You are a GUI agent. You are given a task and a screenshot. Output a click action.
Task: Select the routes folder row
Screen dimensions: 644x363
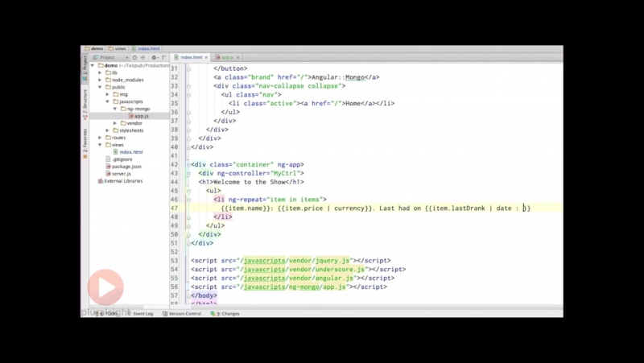click(x=130, y=138)
